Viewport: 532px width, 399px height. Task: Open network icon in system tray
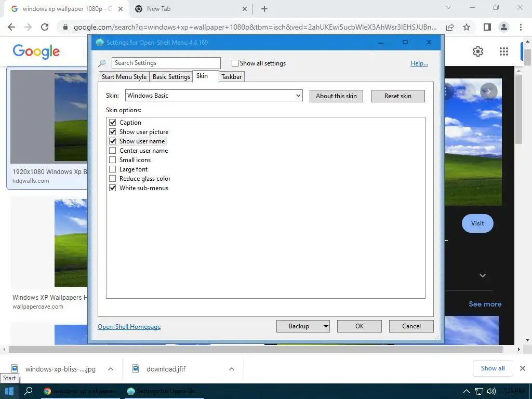pos(478,391)
